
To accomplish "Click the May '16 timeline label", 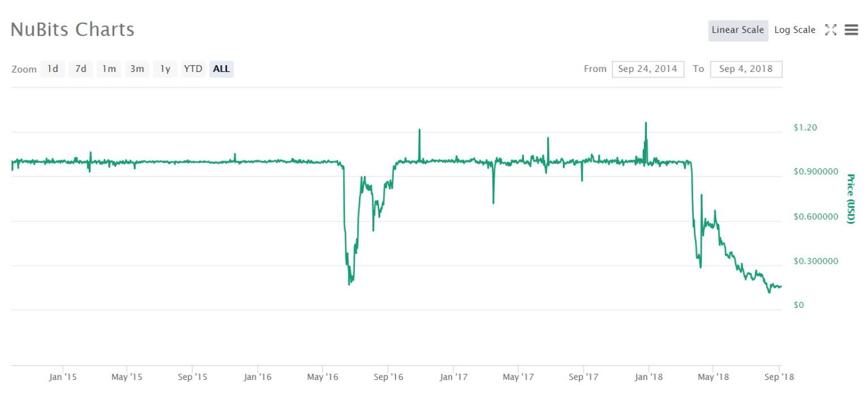I will (x=323, y=377).
